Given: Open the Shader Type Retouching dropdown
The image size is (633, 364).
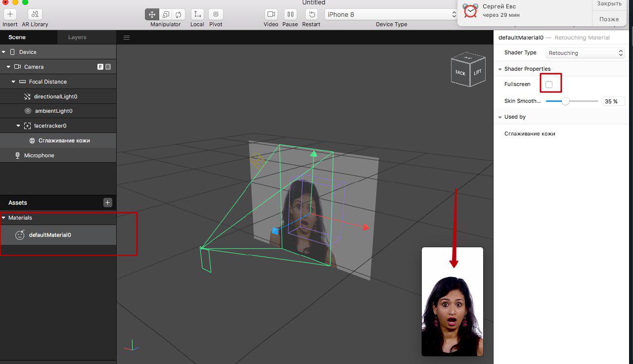Looking at the screenshot, I should point(585,53).
